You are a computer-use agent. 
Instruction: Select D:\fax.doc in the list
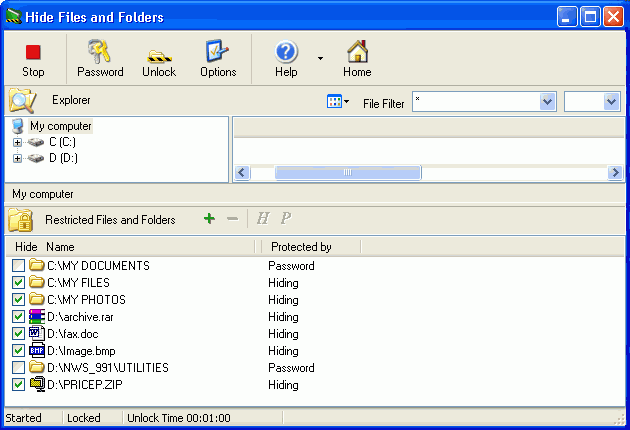[72, 334]
